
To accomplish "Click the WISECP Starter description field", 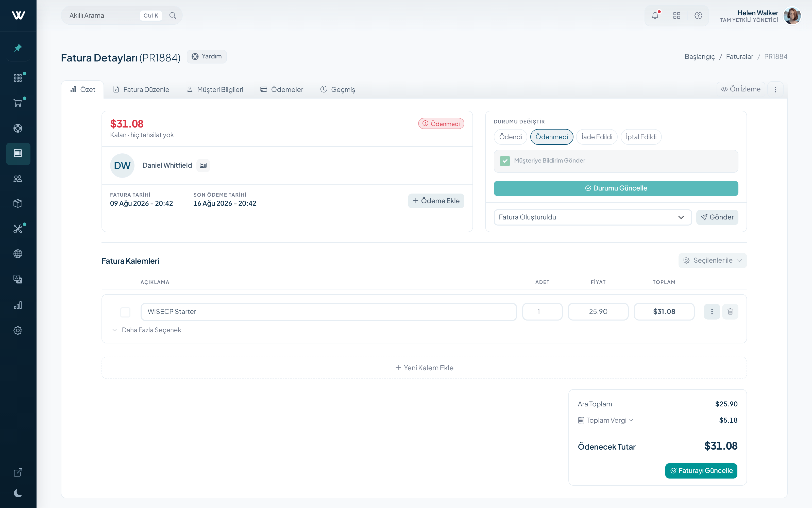I will (x=329, y=312).
